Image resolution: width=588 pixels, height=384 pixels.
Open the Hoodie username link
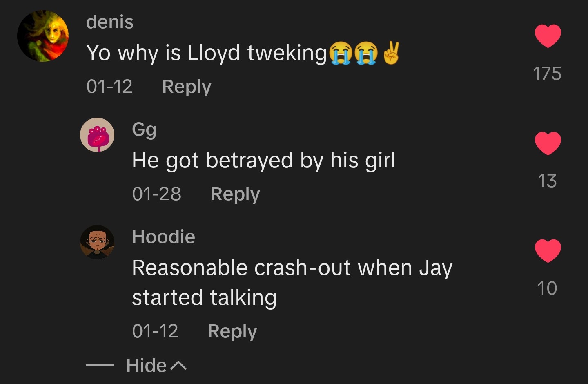164,237
